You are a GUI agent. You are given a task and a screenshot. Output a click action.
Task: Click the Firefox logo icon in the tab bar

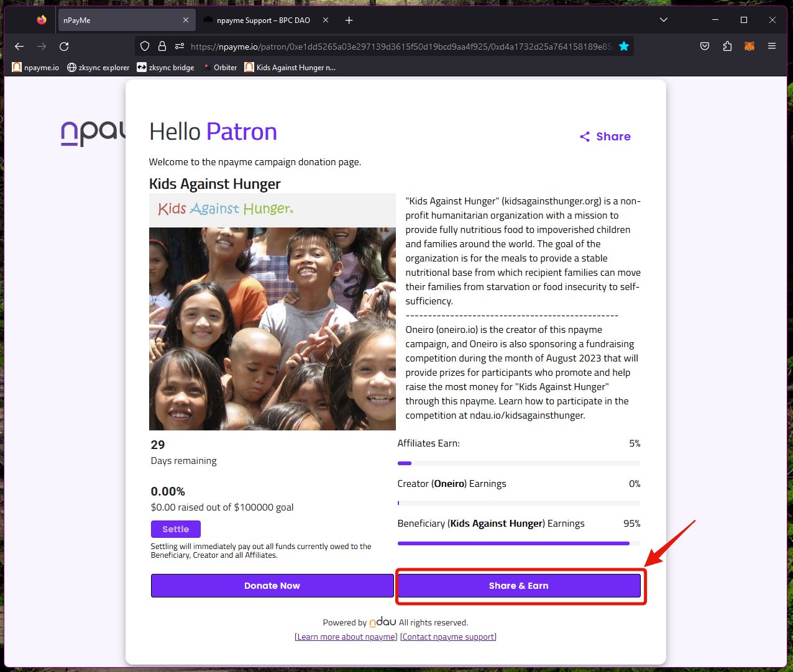(x=42, y=20)
